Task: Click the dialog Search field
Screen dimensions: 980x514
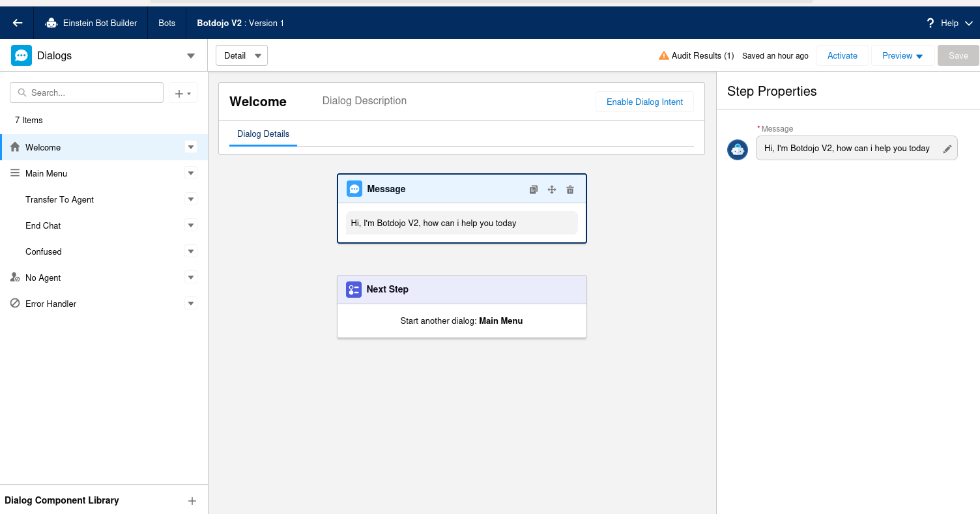Action: (87, 93)
